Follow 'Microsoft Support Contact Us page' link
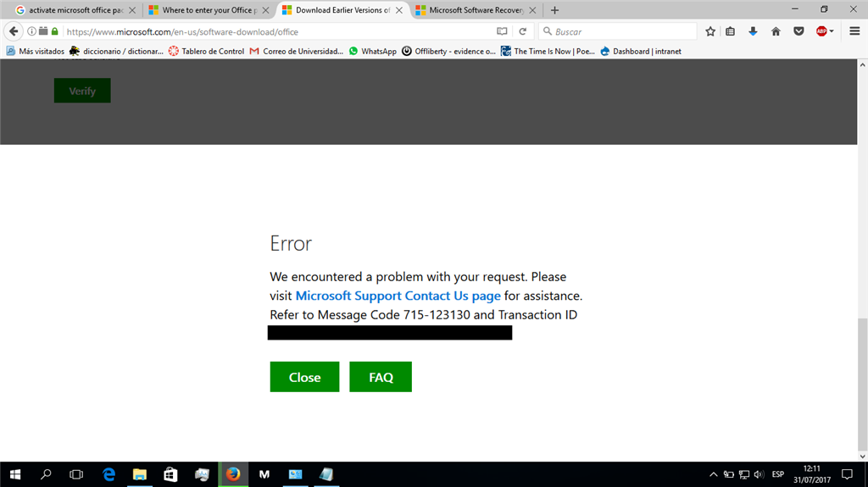Viewport: 868px width, 487px height. pos(398,296)
